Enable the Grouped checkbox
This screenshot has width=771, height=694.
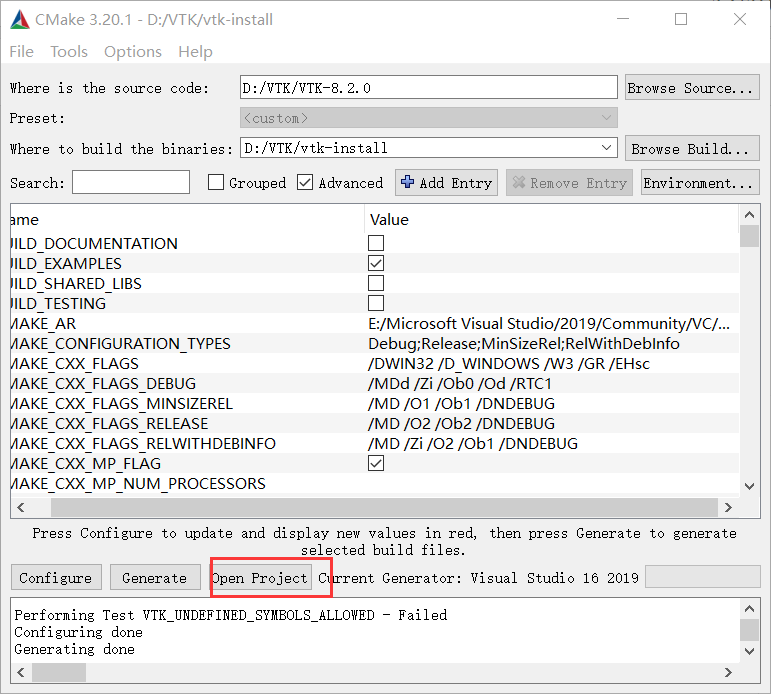tap(216, 182)
